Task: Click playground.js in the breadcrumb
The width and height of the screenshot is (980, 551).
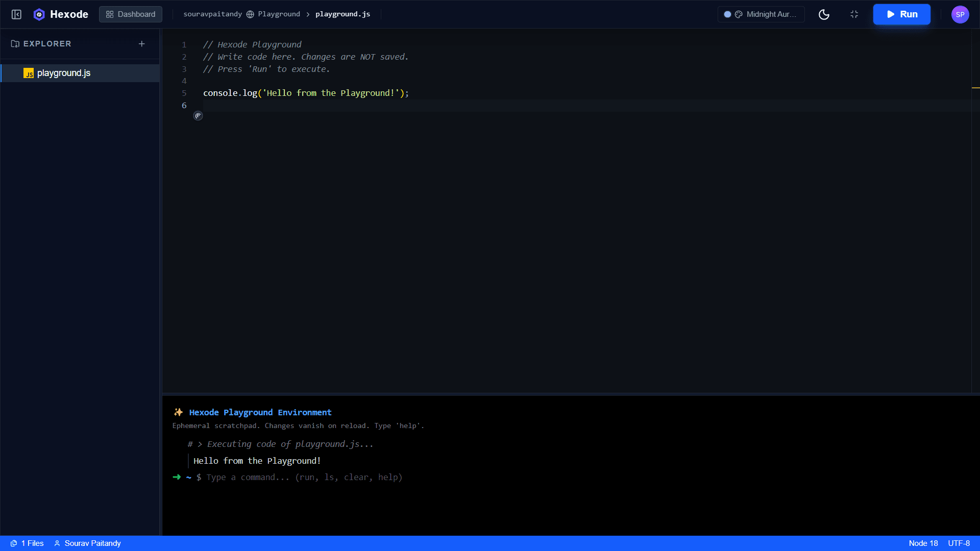Action: [342, 14]
